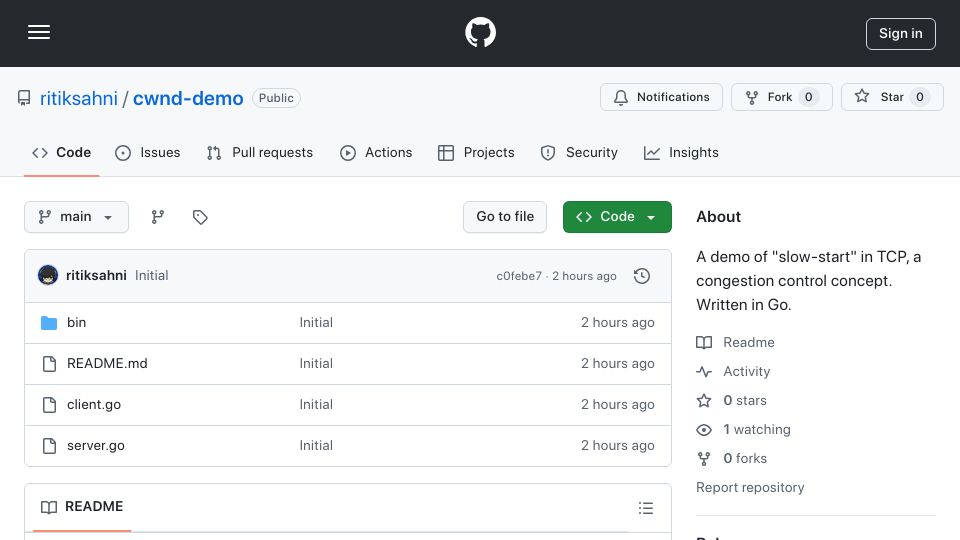
Task: Click the file icon beside server.go
Action: coord(50,446)
